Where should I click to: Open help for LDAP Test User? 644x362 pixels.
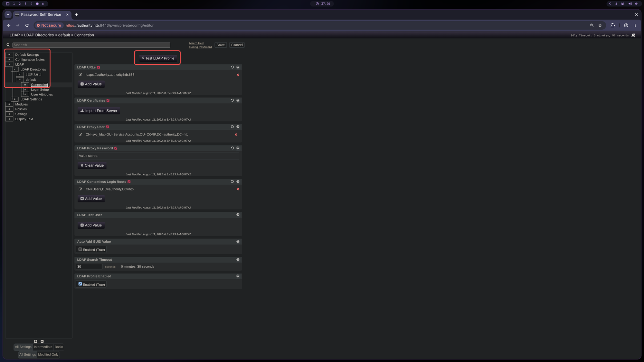238,215
